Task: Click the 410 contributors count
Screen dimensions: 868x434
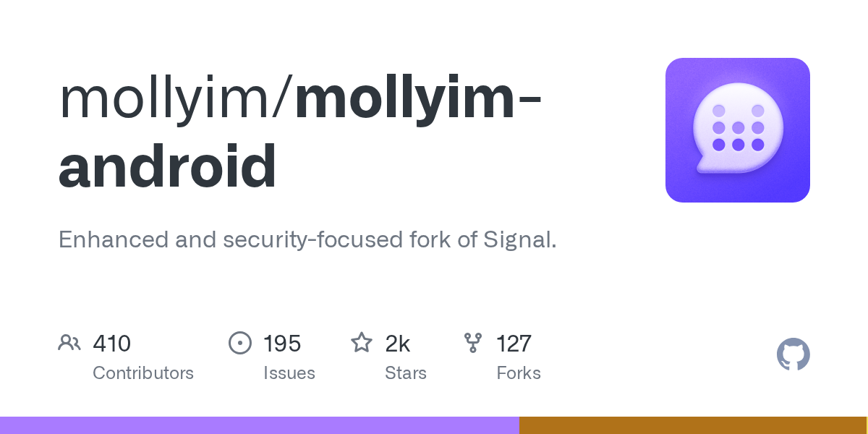Action: point(111,344)
